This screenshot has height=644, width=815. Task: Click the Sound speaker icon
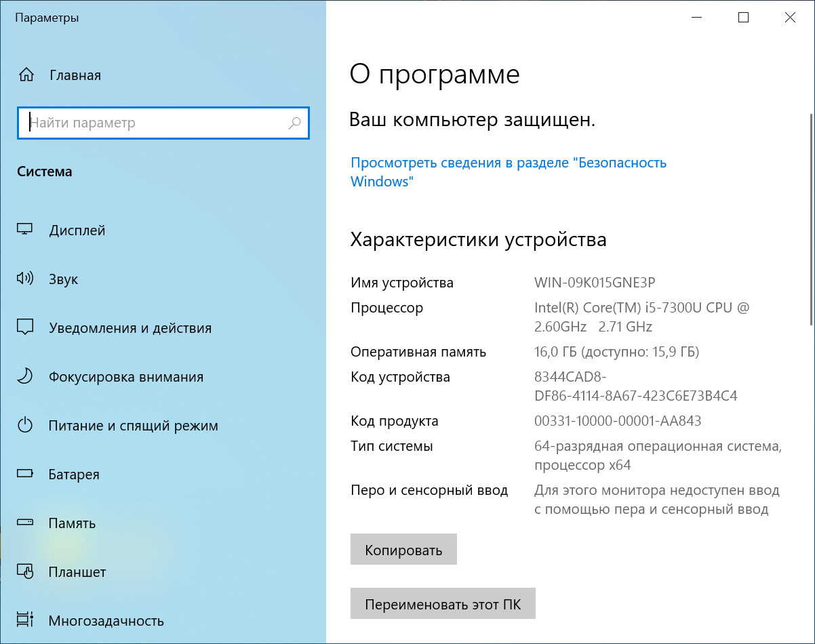(x=25, y=279)
